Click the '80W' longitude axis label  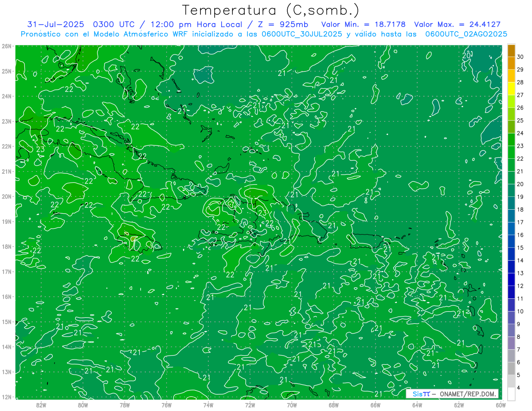pos(83,404)
